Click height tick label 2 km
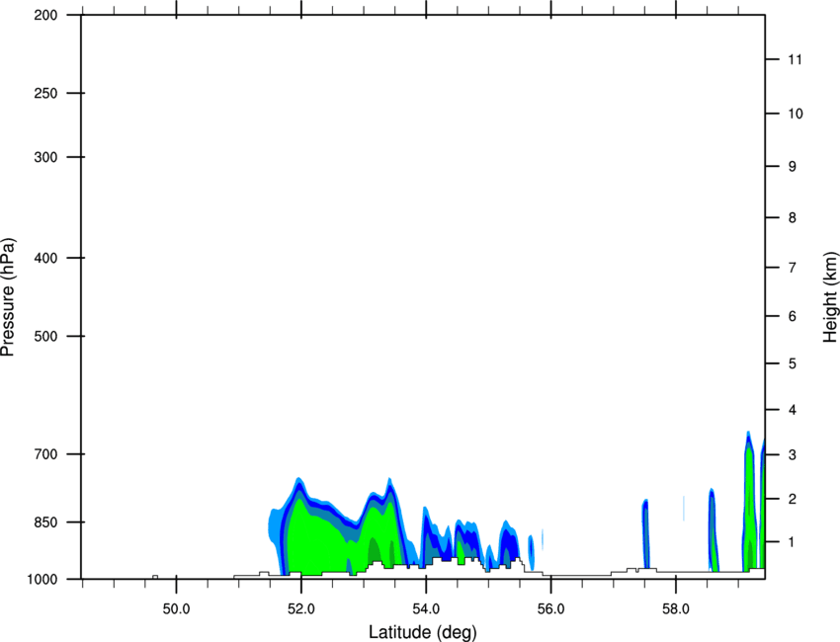 (x=793, y=499)
